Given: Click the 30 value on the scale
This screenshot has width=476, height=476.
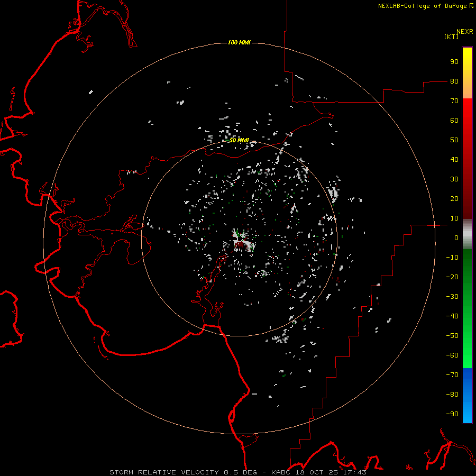Looking at the screenshot, I should (x=454, y=179).
